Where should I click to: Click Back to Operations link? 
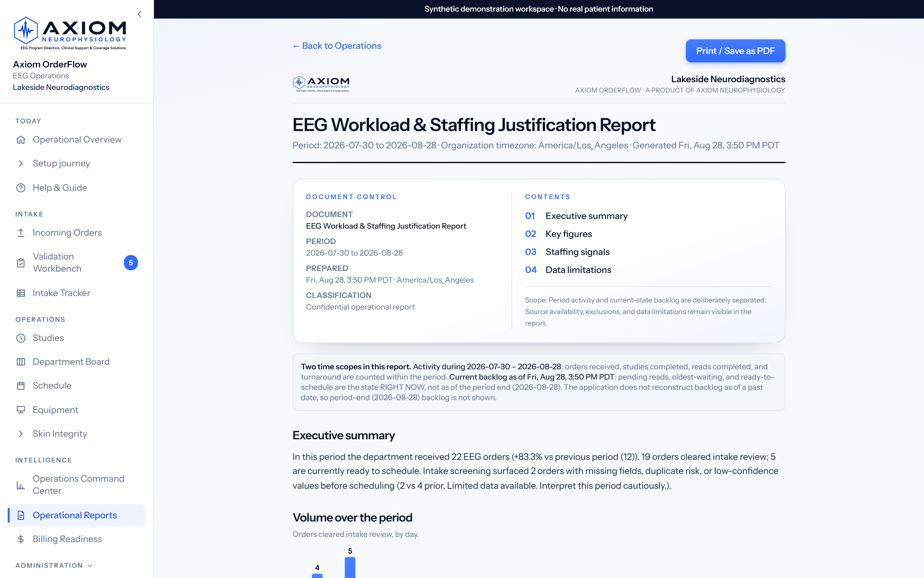[x=337, y=46]
